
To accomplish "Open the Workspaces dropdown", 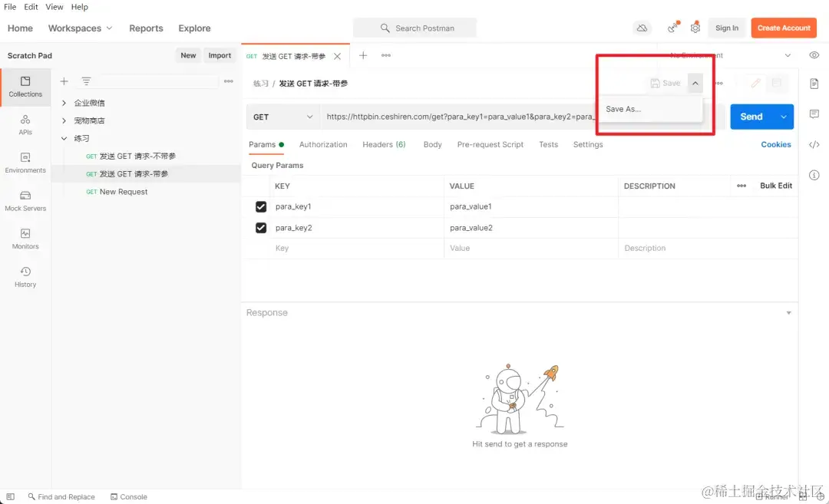I will coord(81,28).
